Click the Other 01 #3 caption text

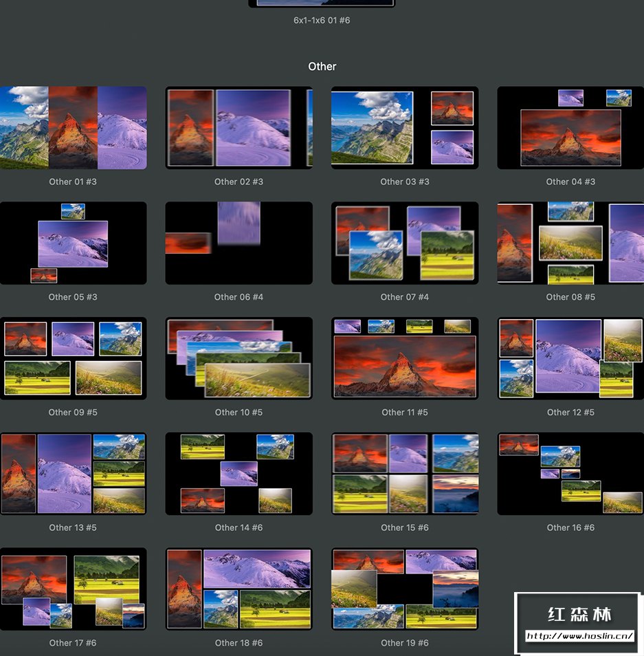73,182
